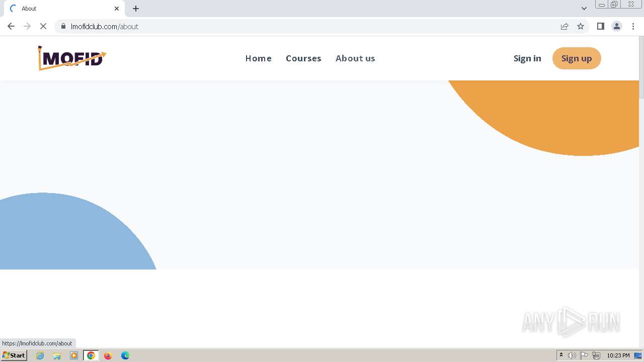Open About us navigation item
Screen dimensions: 644x362
click(355, 58)
